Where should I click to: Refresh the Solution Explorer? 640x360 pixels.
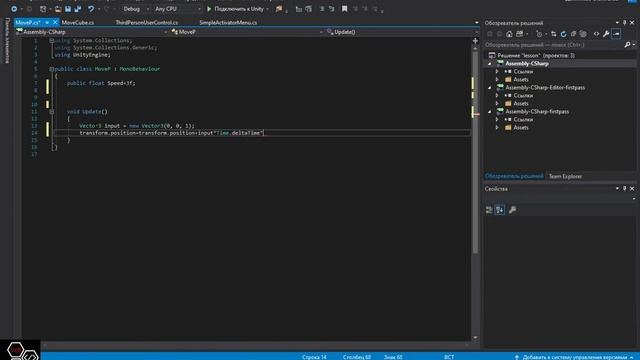point(563,34)
